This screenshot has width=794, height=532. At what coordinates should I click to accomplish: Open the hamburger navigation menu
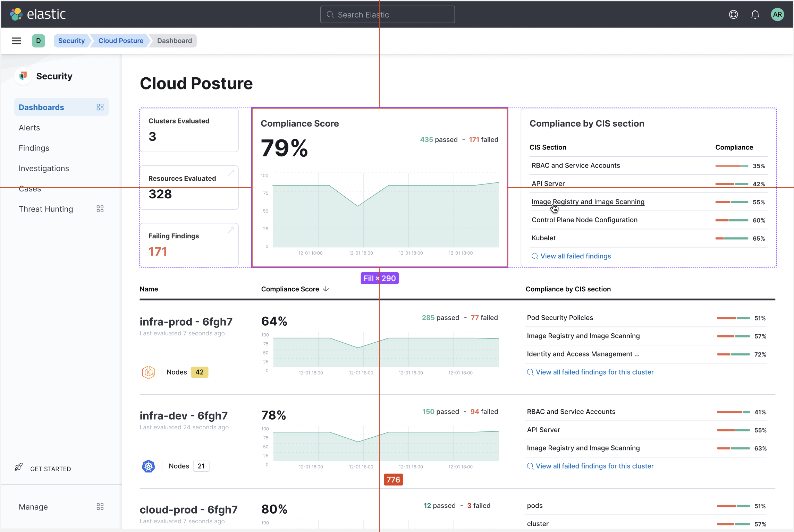[x=16, y=41]
